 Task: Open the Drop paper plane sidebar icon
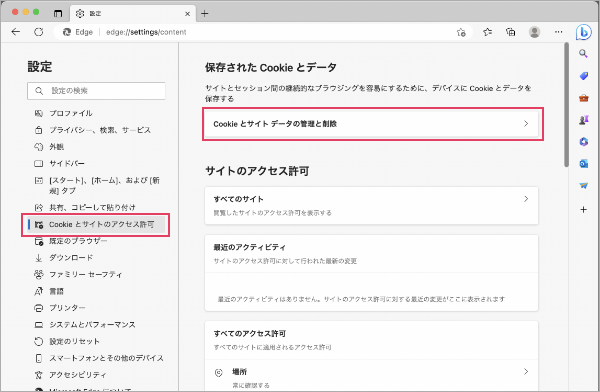pos(583,186)
